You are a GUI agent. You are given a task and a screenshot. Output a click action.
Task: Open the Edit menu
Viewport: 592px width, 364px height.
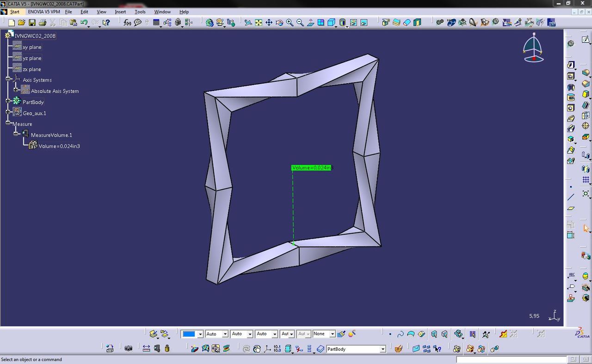84,12
